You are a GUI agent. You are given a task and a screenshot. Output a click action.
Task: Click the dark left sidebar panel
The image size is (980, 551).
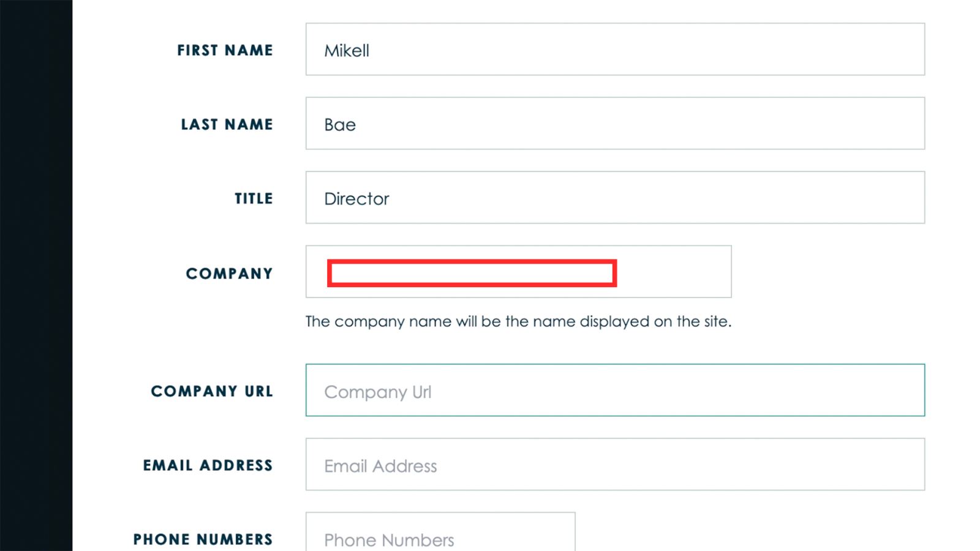[x=36, y=275]
